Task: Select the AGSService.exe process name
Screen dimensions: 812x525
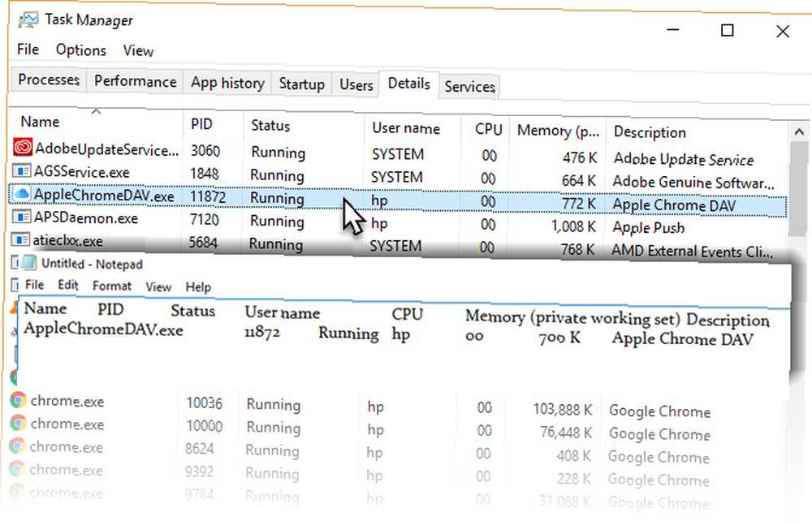Action: click(x=81, y=172)
